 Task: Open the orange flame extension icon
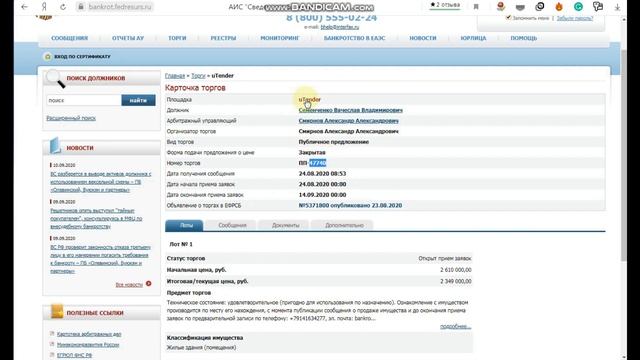pos(559,7)
